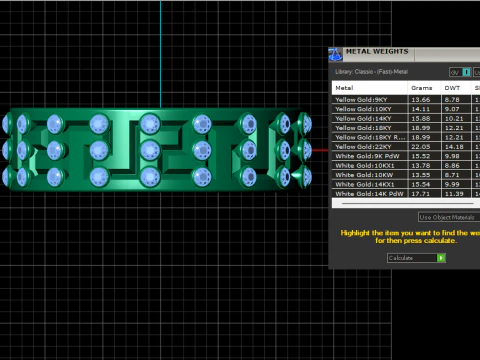Select the Yellow Gold:18KY row
The width and height of the screenshot is (480, 360).
[406, 128]
